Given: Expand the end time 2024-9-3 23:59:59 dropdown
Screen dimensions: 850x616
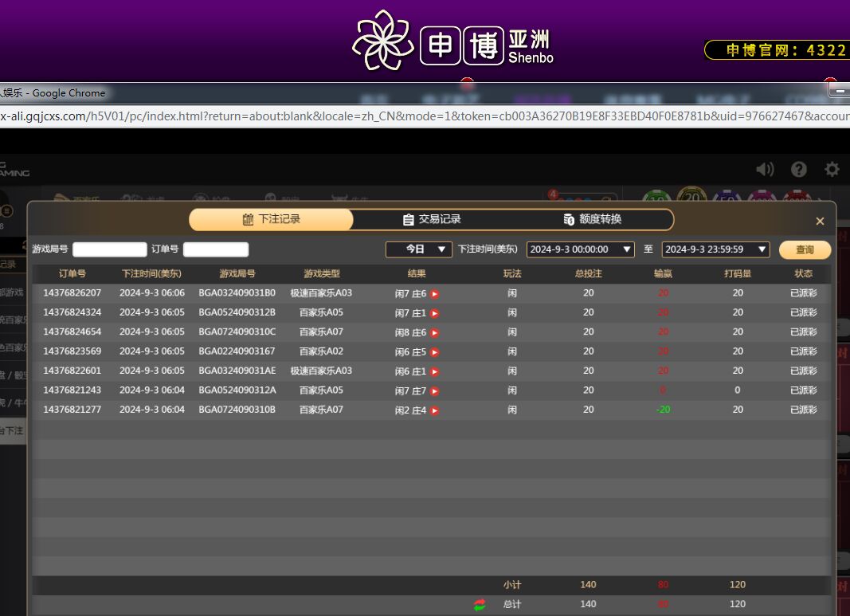Looking at the screenshot, I should pos(715,249).
